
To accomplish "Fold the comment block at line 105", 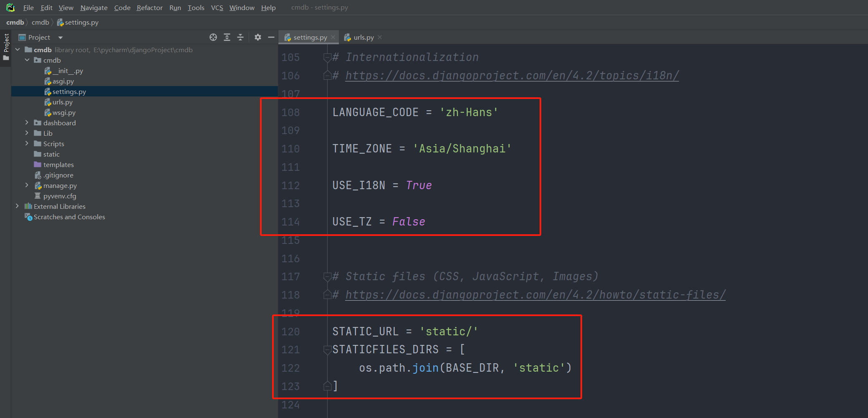I will point(328,58).
